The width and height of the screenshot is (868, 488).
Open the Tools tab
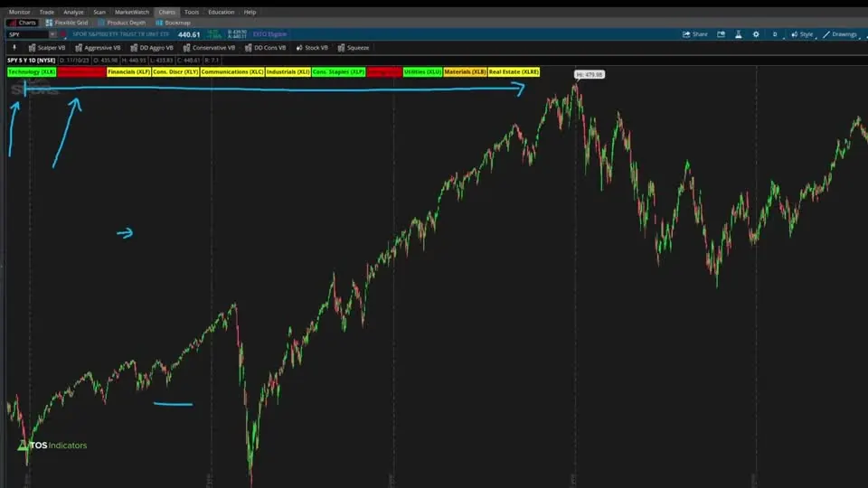[x=192, y=12]
